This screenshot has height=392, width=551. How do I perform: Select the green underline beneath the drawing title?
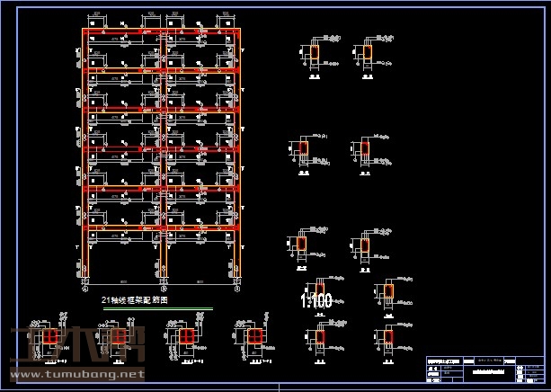point(158,309)
